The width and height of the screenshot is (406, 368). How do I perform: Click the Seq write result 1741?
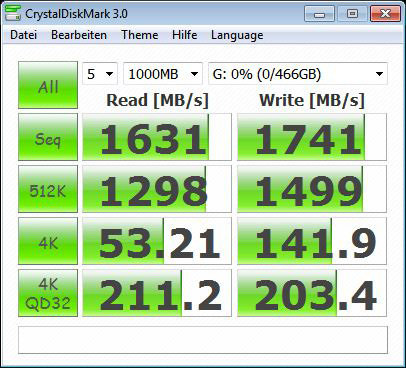click(312, 137)
